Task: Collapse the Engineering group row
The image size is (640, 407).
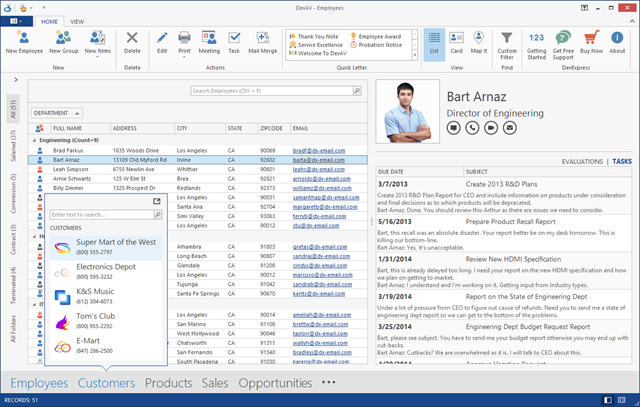Action: pos(34,140)
